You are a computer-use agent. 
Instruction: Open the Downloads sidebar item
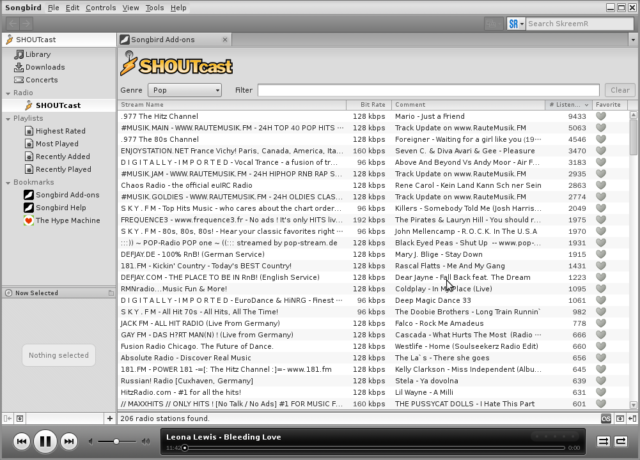pyautogui.click(x=40, y=67)
